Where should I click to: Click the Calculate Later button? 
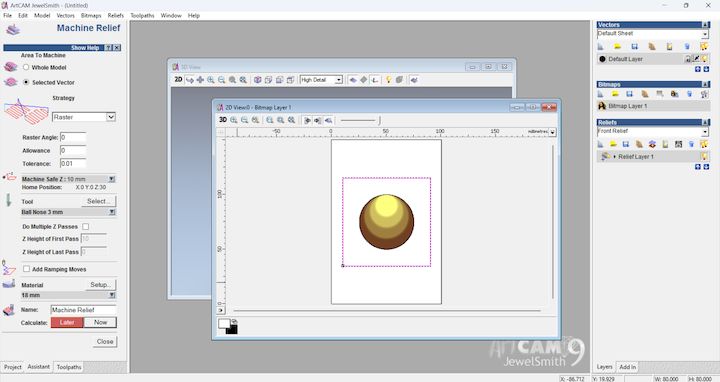click(x=67, y=322)
